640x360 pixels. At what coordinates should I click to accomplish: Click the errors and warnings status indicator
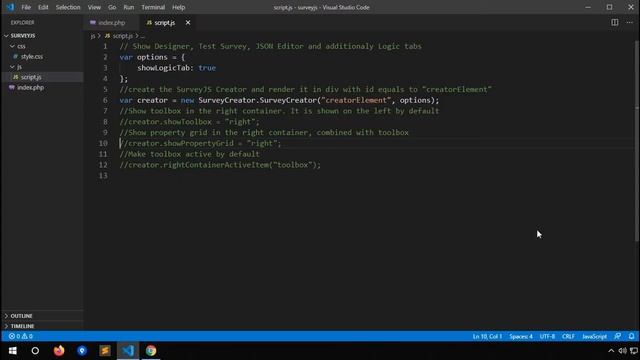(x=20, y=336)
